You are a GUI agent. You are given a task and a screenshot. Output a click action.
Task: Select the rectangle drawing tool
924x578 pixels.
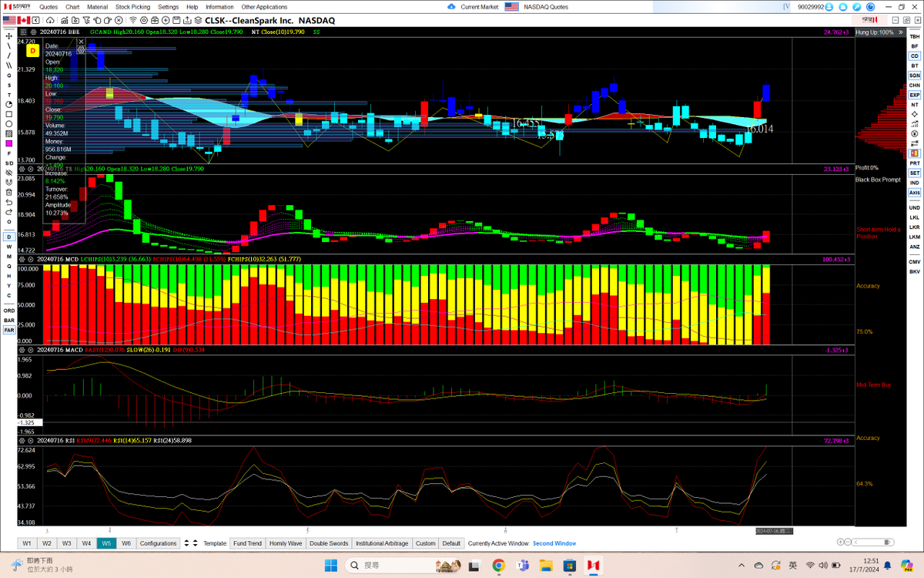(9, 114)
